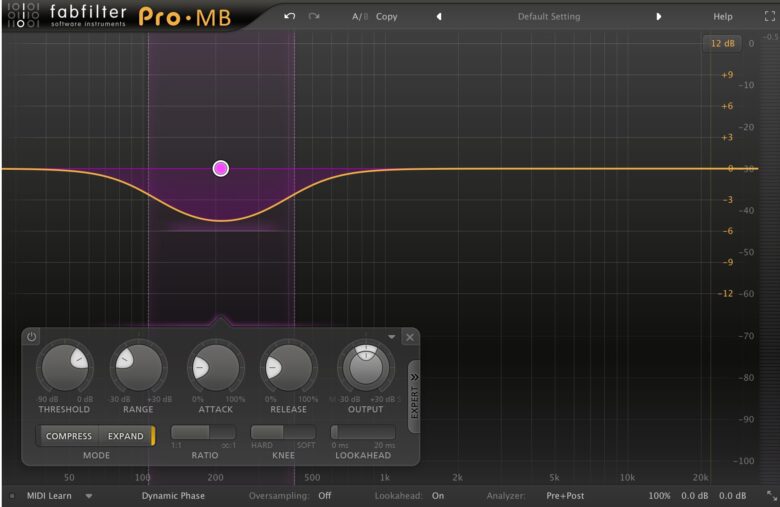Change Dynamic Phase processing mode
The height and width of the screenshot is (507, 780).
tap(173, 496)
